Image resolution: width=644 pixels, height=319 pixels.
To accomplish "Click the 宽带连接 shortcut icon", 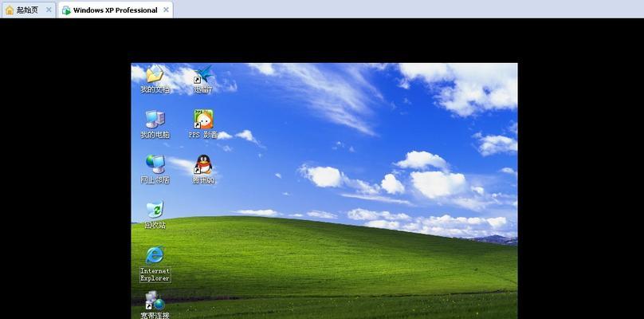I will 155,301.
